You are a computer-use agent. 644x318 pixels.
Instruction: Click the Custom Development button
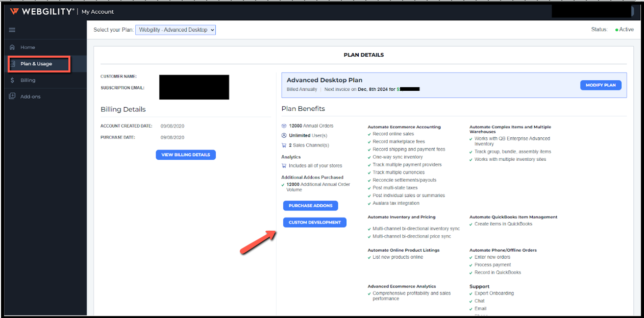click(314, 223)
